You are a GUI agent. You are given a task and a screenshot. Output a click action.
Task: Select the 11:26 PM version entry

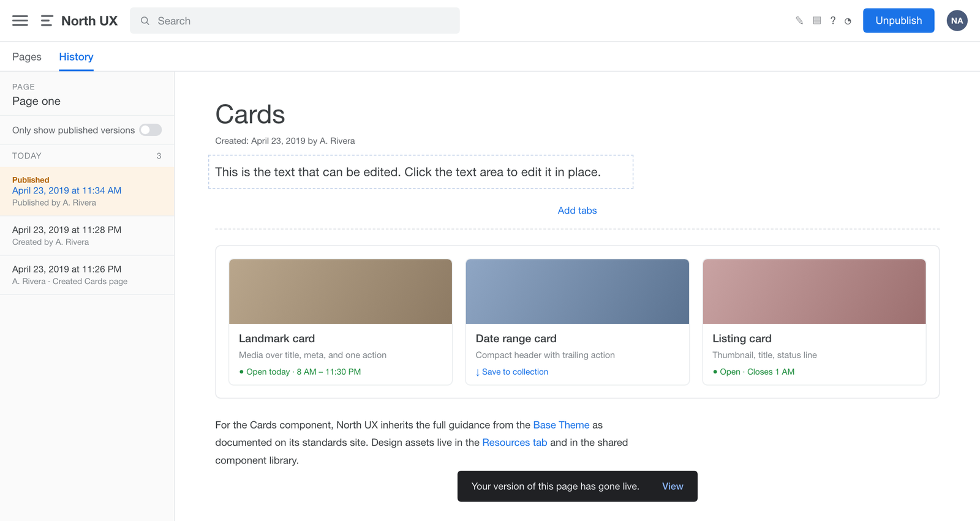pos(87,275)
